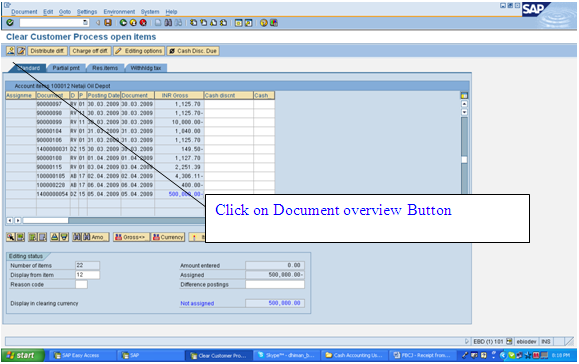579x364 pixels.
Task: Open the Help menu
Action: click(171, 12)
